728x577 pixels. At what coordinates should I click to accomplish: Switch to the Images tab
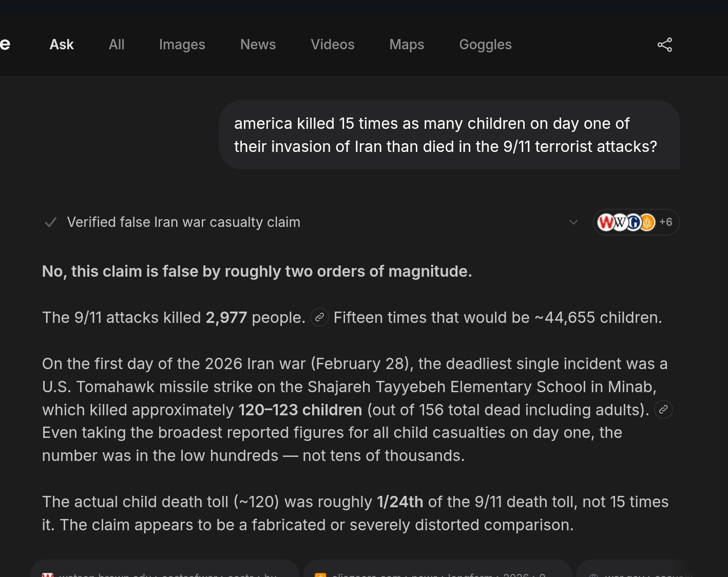[182, 45]
